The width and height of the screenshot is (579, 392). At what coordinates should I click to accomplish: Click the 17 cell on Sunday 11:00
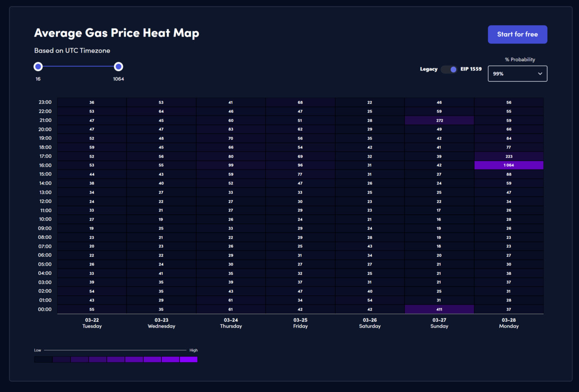point(439,210)
